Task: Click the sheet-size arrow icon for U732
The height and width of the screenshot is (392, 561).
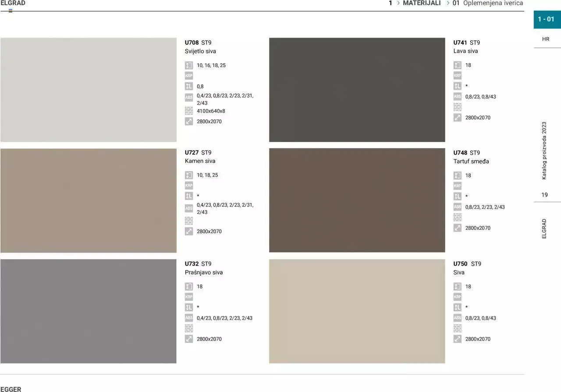Action: (189, 339)
